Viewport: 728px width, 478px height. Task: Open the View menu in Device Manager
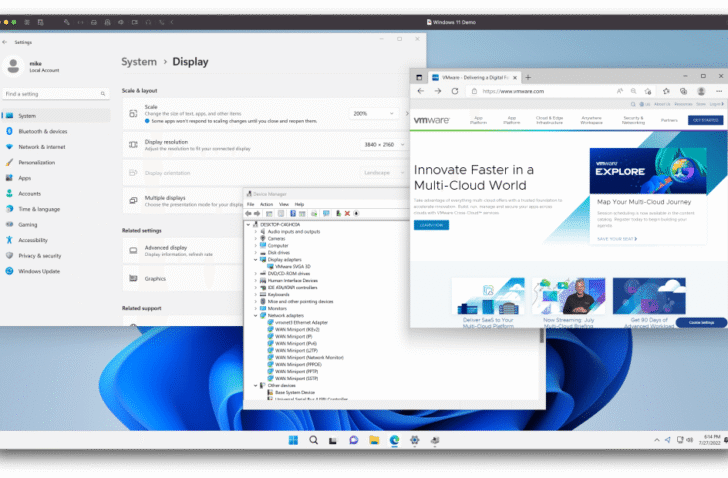(284, 204)
